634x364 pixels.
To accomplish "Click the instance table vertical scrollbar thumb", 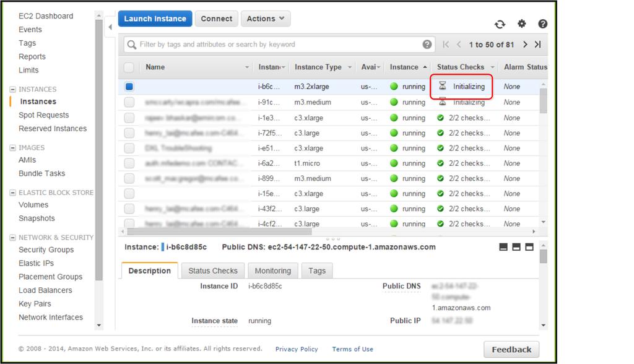I will (x=544, y=101).
